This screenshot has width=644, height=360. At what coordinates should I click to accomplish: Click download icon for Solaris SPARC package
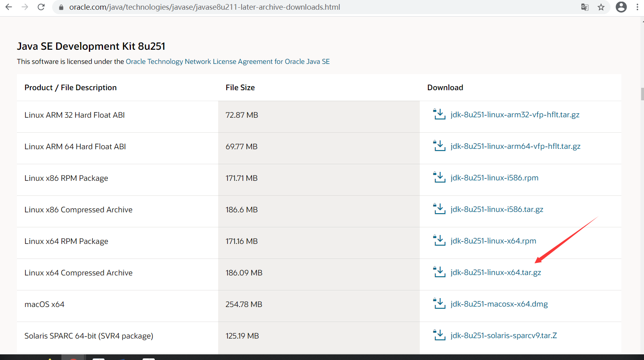coord(439,335)
